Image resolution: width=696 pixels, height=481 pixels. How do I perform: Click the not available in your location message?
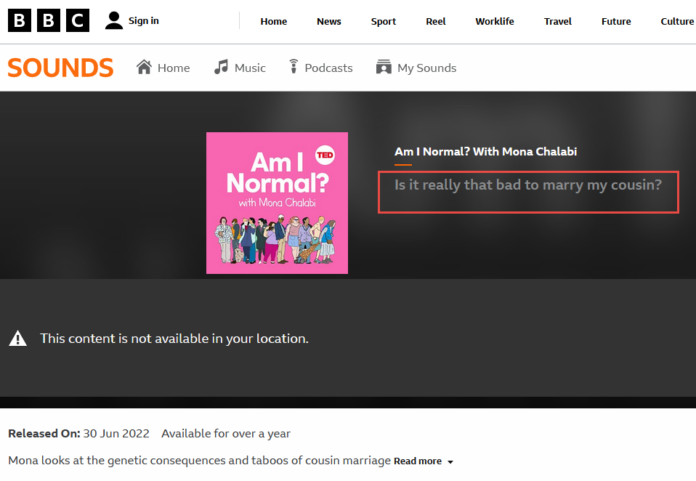pos(174,339)
